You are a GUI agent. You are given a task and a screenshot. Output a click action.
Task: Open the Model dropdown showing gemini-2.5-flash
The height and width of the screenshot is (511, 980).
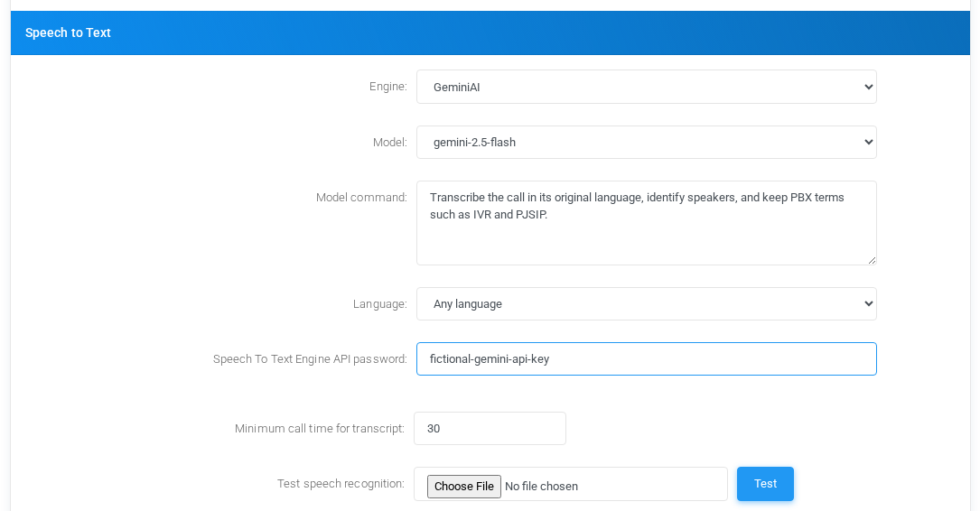(646, 142)
